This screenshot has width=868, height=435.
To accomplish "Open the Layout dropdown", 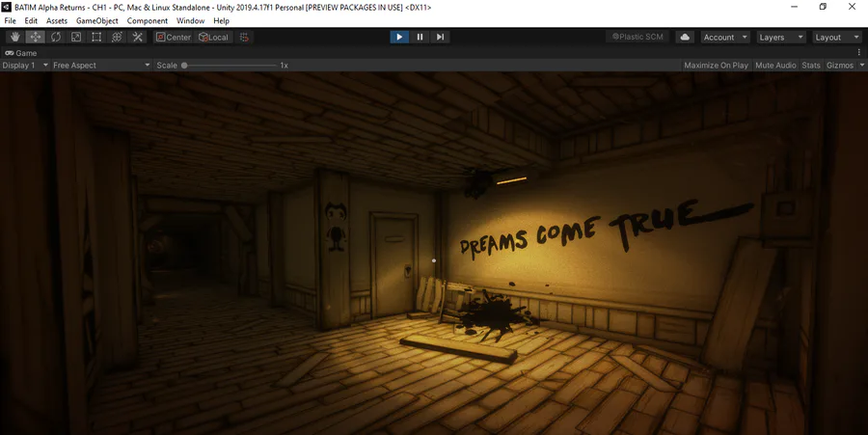I will click(837, 37).
